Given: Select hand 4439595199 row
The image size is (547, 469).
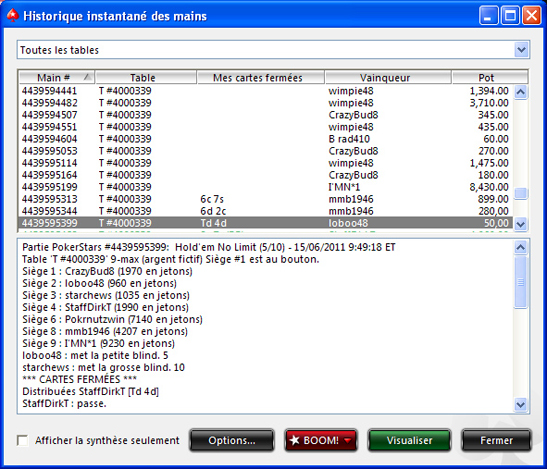Looking at the screenshot, I should [265, 187].
